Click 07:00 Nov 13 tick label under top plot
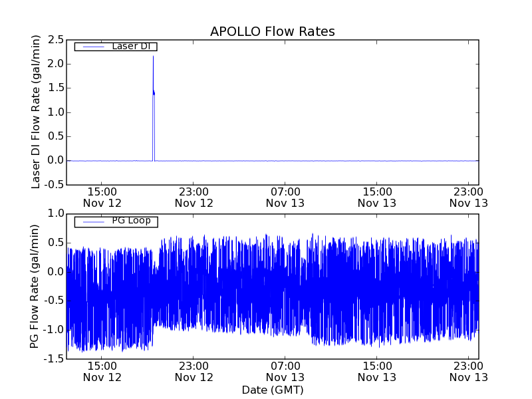This screenshot has height=399, width=532. (285, 197)
